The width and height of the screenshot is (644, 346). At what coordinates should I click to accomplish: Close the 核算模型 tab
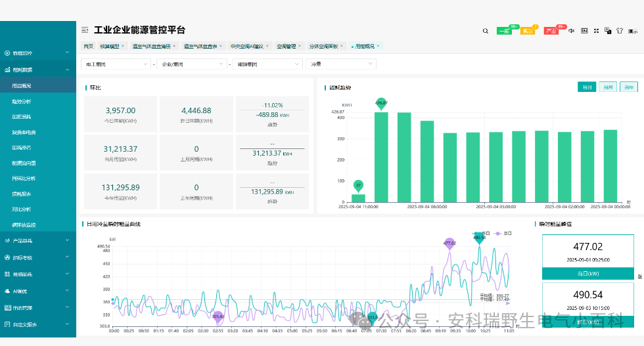[x=123, y=46]
